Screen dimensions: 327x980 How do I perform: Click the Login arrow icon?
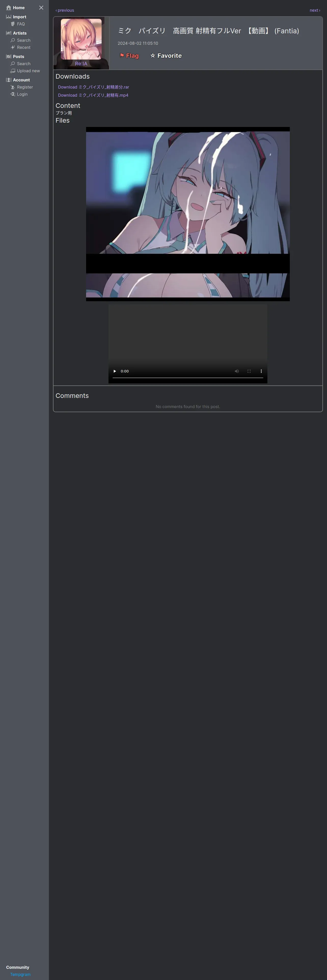coord(12,94)
